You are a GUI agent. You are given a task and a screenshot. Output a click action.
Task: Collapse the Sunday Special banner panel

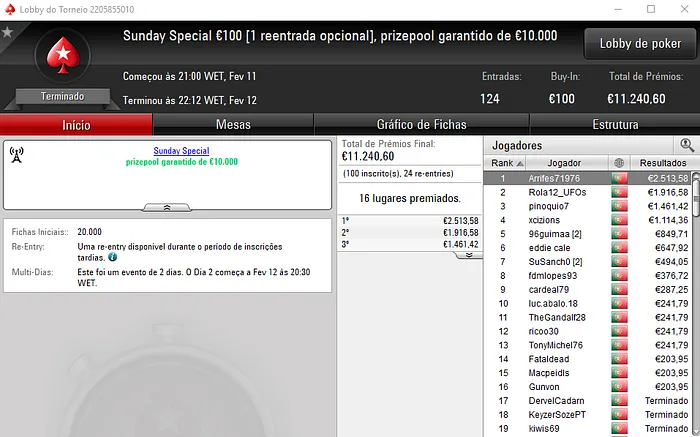tap(167, 208)
